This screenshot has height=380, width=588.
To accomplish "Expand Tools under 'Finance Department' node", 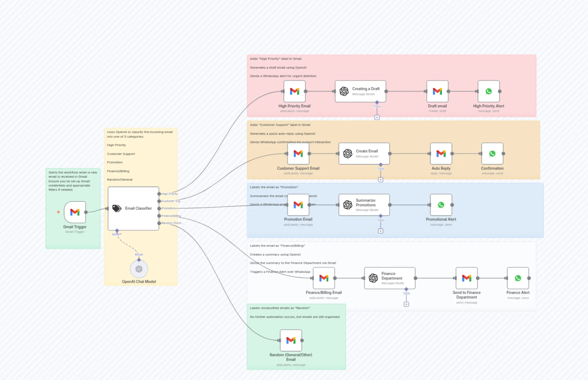I will (406, 304).
